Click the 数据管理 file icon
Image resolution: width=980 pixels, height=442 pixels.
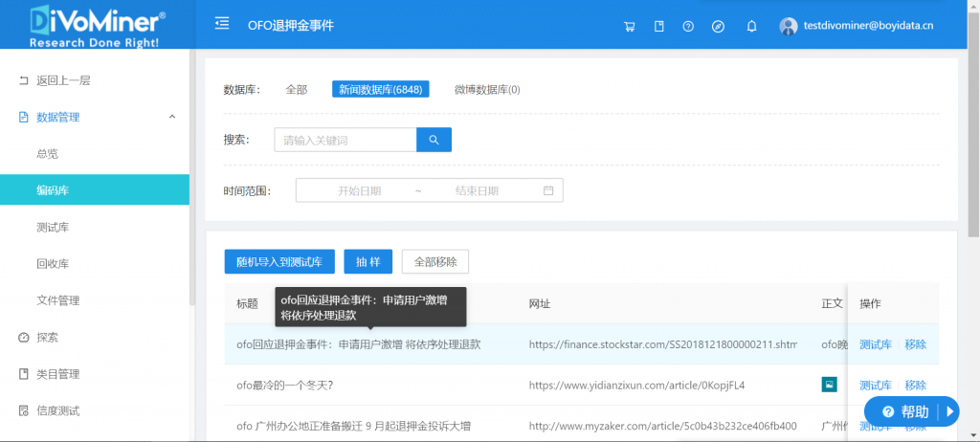(24, 117)
